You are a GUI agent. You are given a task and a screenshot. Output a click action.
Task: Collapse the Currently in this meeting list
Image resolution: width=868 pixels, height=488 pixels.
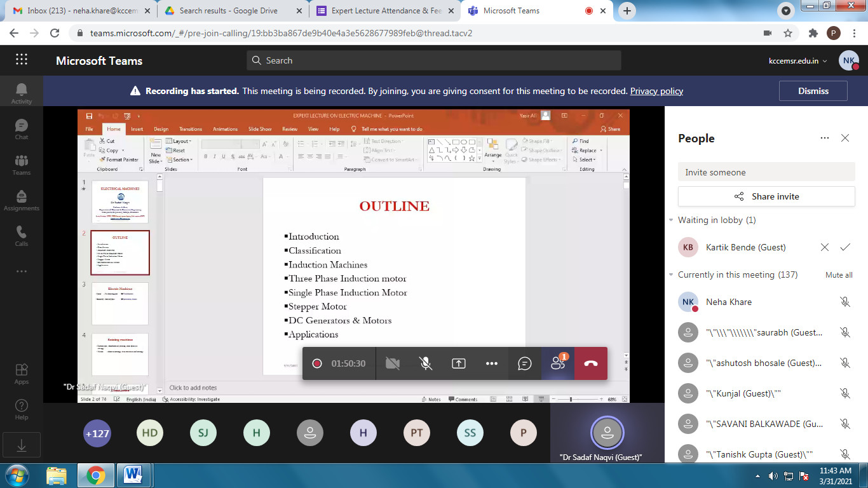pyautogui.click(x=672, y=275)
